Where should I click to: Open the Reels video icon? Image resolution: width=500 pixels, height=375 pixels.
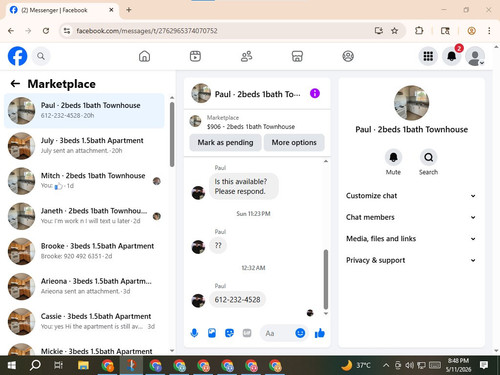195,56
